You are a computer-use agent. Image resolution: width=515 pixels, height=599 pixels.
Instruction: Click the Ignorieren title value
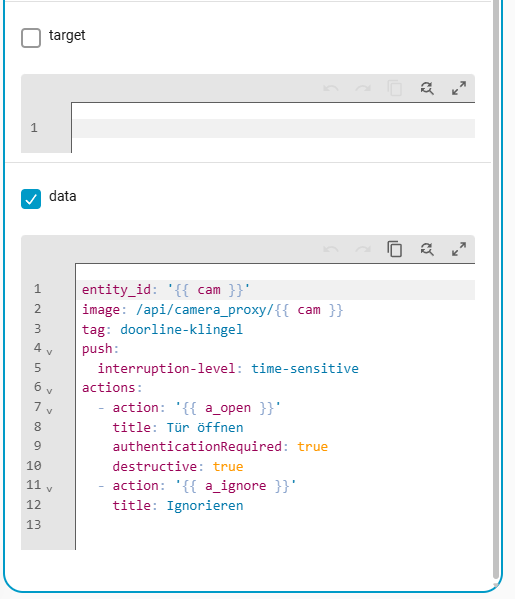pyautogui.click(x=205, y=506)
